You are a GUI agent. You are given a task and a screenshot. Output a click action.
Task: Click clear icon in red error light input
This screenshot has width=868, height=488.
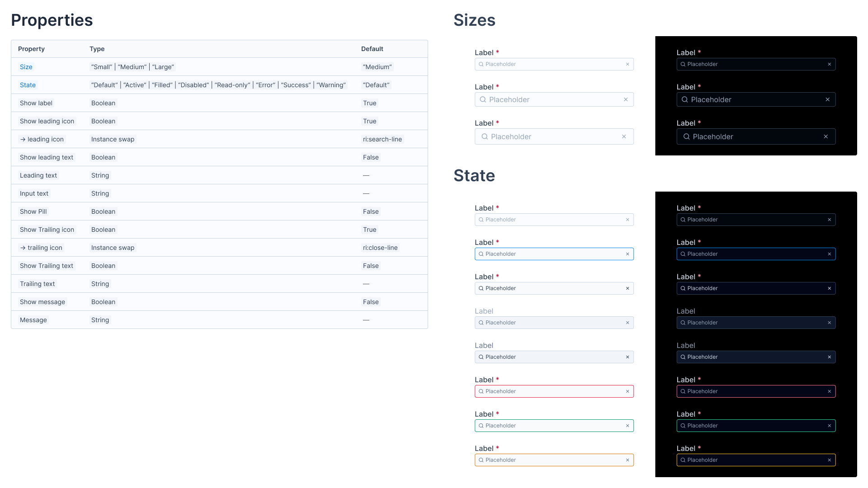coord(627,391)
